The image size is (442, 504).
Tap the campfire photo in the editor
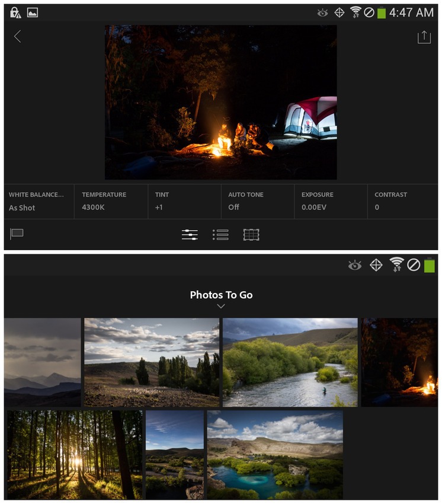[x=220, y=102]
